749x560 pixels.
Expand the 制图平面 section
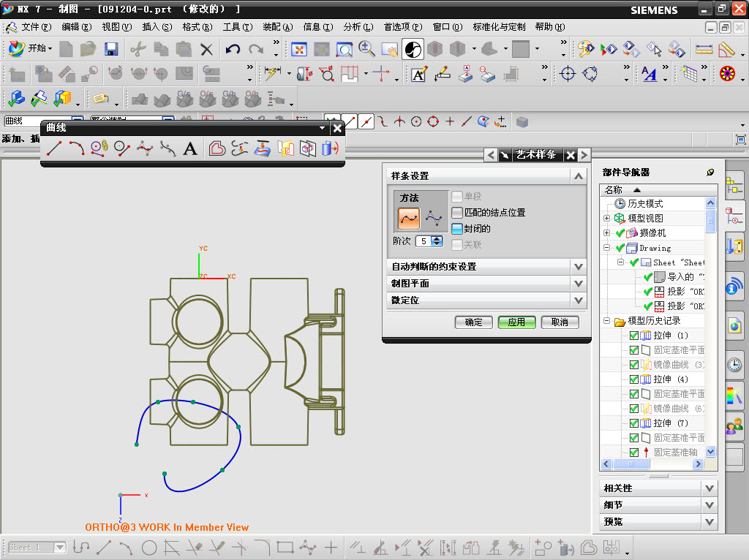[x=579, y=284]
